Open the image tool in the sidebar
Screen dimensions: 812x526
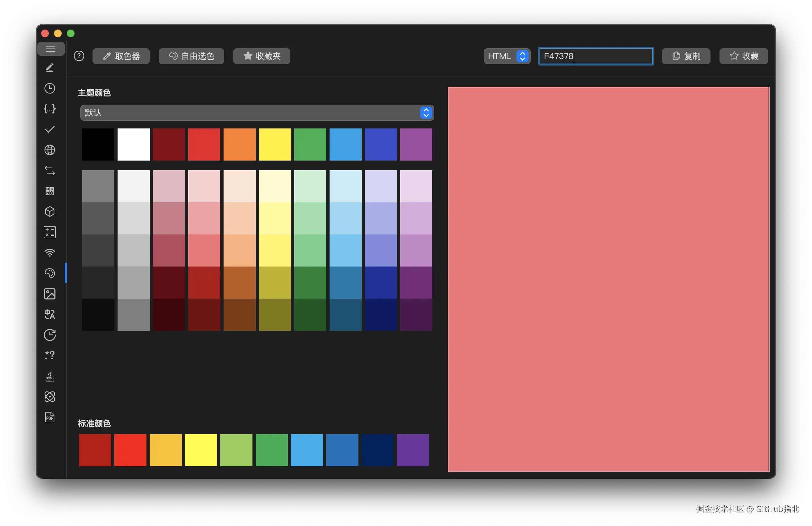click(x=50, y=294)
